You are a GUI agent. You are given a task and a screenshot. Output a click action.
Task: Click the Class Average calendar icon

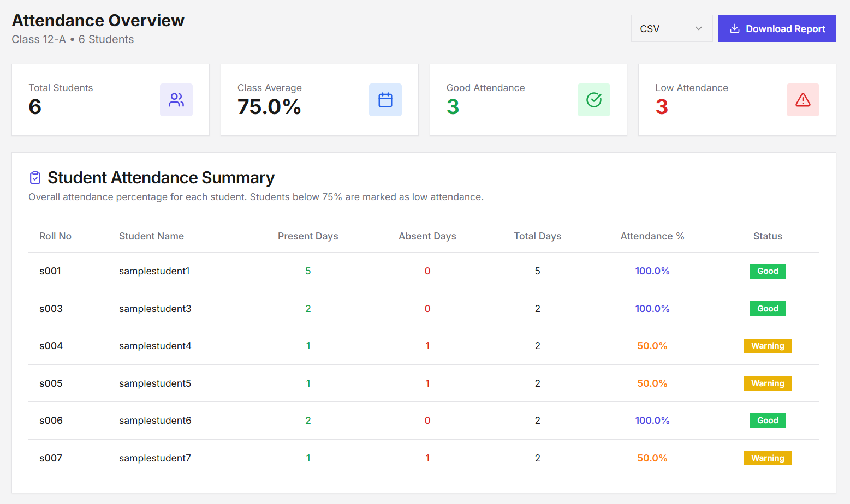(385, 100)
